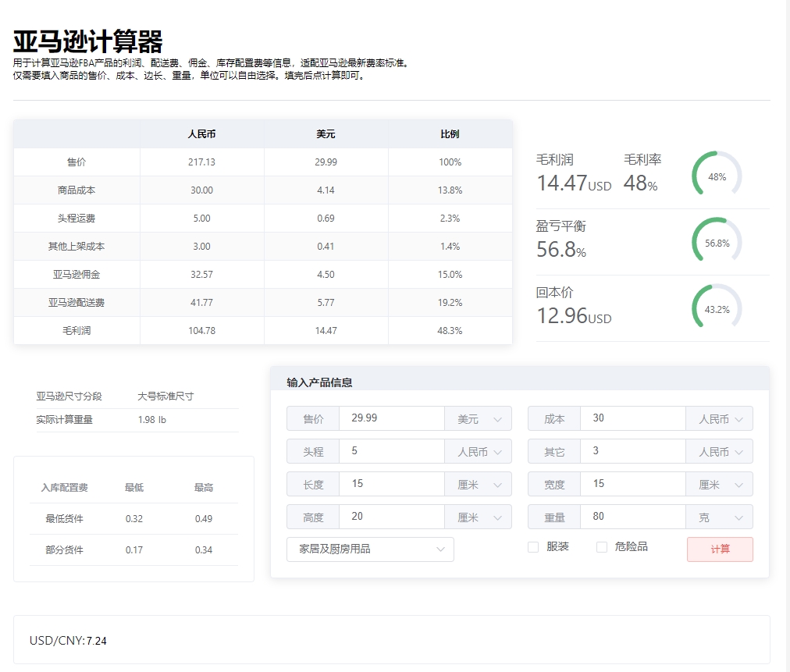This screenshot has width=790, height=672.
Task: Select the 0.49 最低货件 maximum value
Action: 204,519
